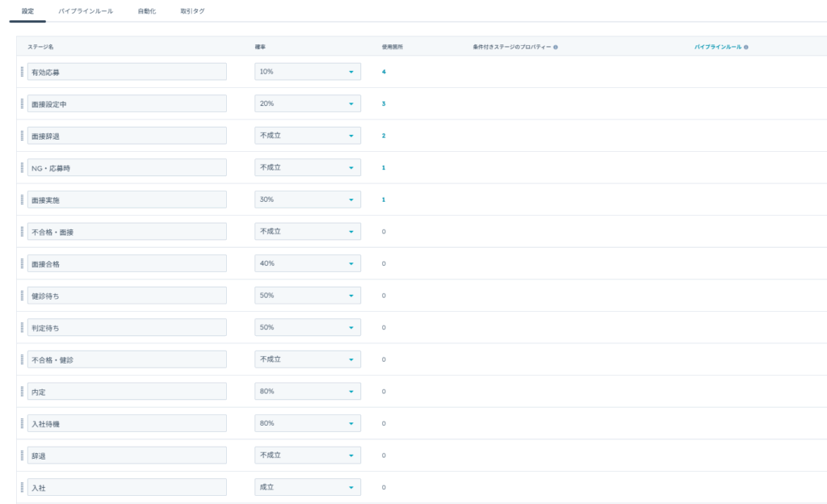
Task: Open the 自動化 tab
Action: pos(147,11)
